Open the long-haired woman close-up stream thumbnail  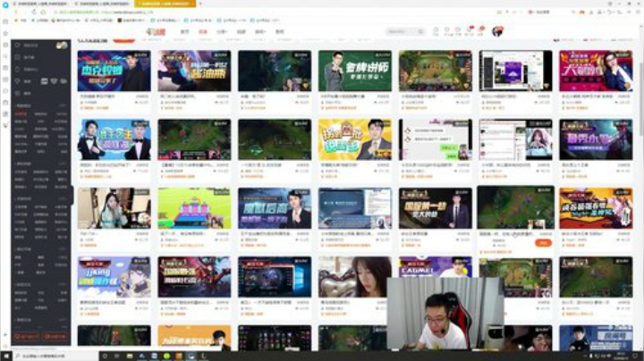(x=352, y=277)
